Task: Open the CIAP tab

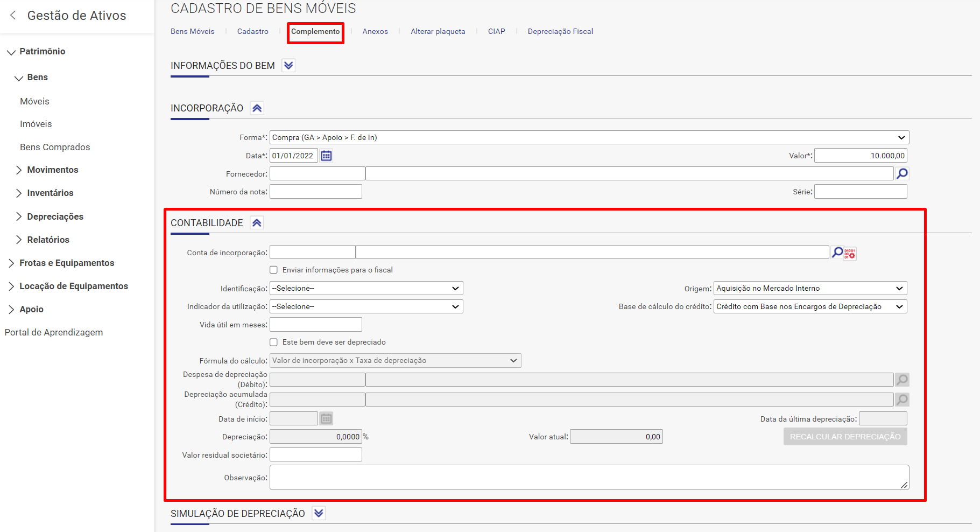Action: pyautogui.click(x=497, y=31)
